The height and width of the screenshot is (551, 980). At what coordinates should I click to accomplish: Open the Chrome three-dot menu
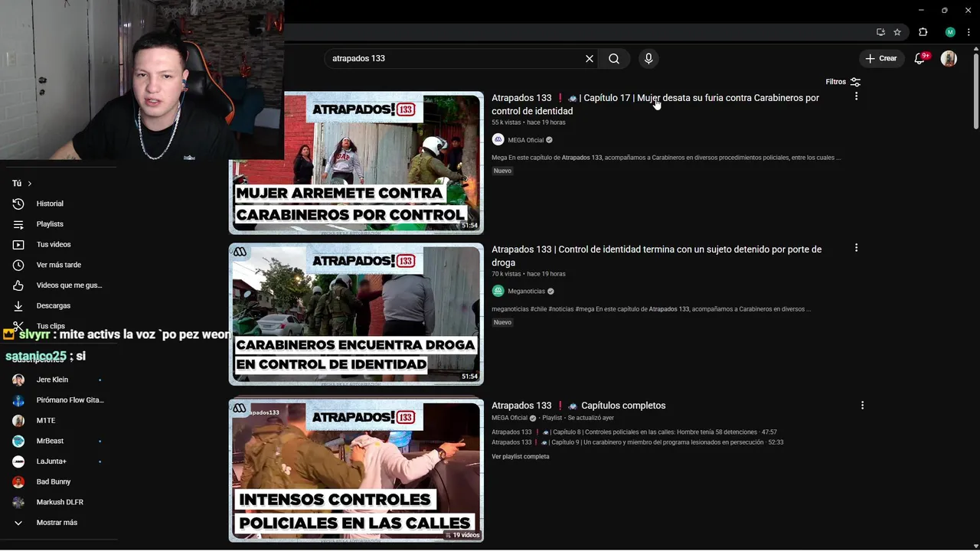pyautogui.click(x=969, y=32)
